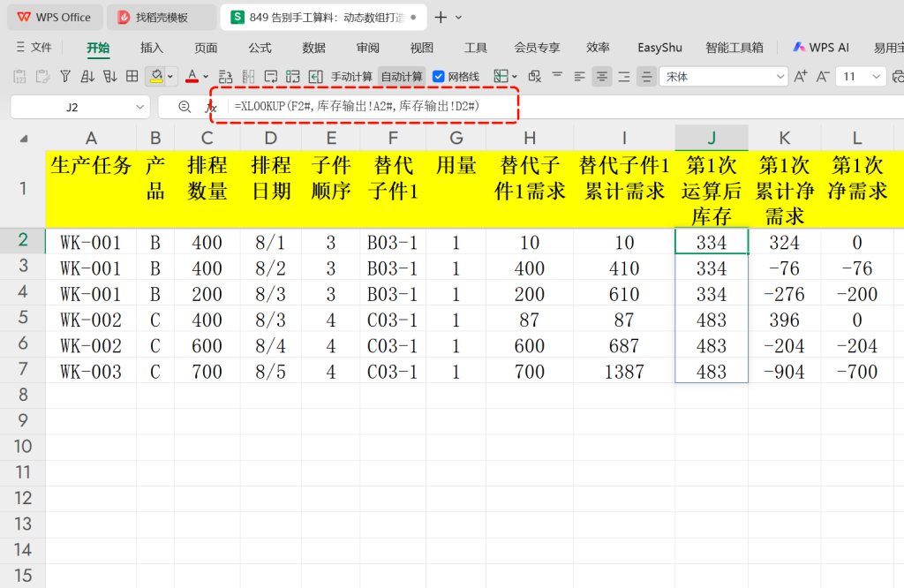The height and width of the screenshot is (588, 904).
Task: Select cell J2 showing 334
Action: [x=712, y=242]
